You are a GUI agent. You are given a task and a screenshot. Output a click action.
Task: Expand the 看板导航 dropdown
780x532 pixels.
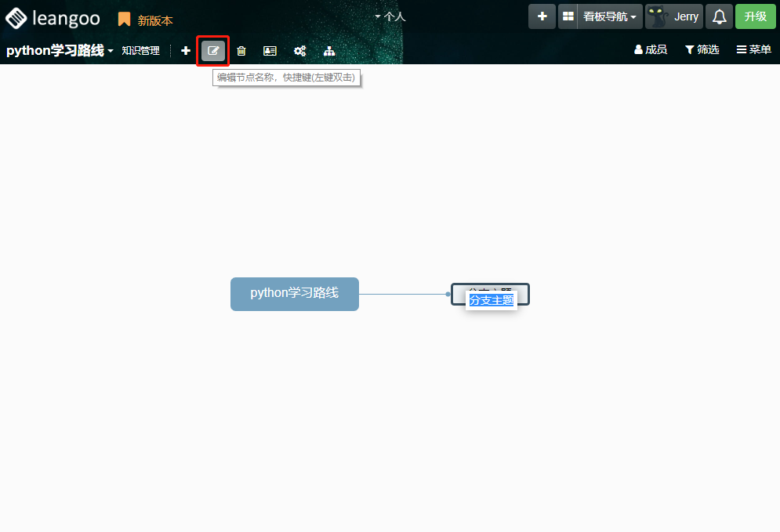tap(610, 16)
